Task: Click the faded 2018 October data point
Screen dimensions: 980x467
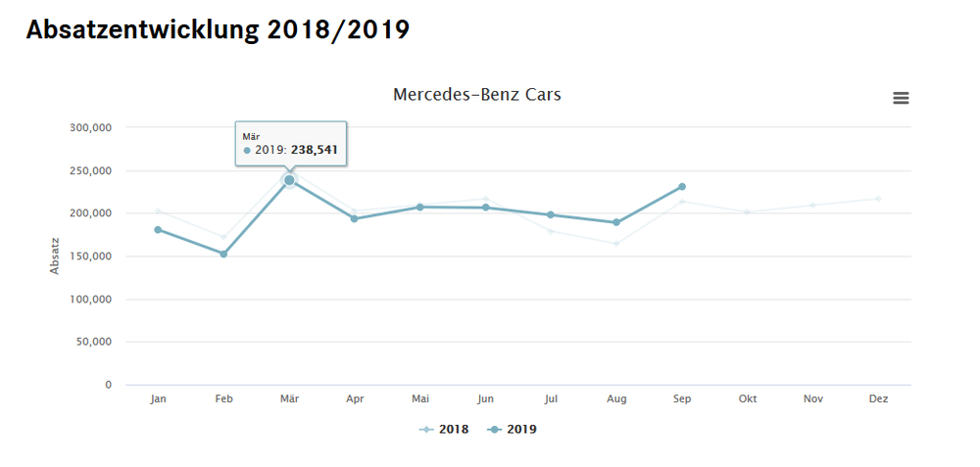Action: point(747,211)
